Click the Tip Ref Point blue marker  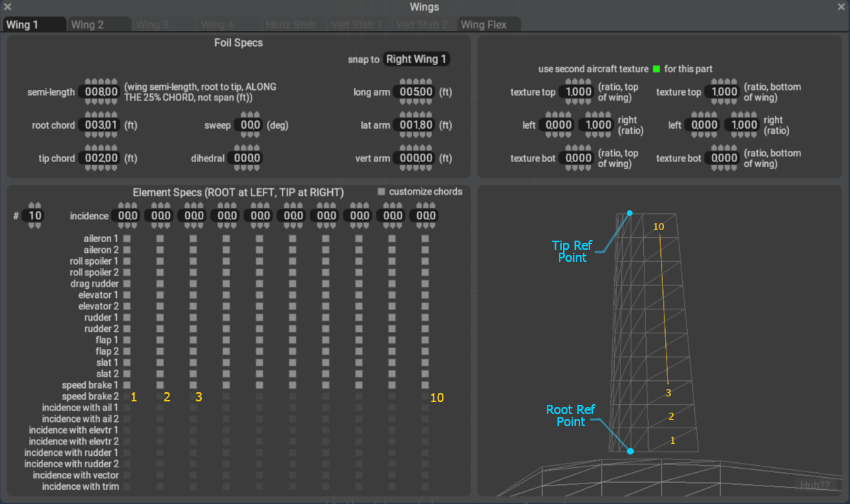[630, 213]
